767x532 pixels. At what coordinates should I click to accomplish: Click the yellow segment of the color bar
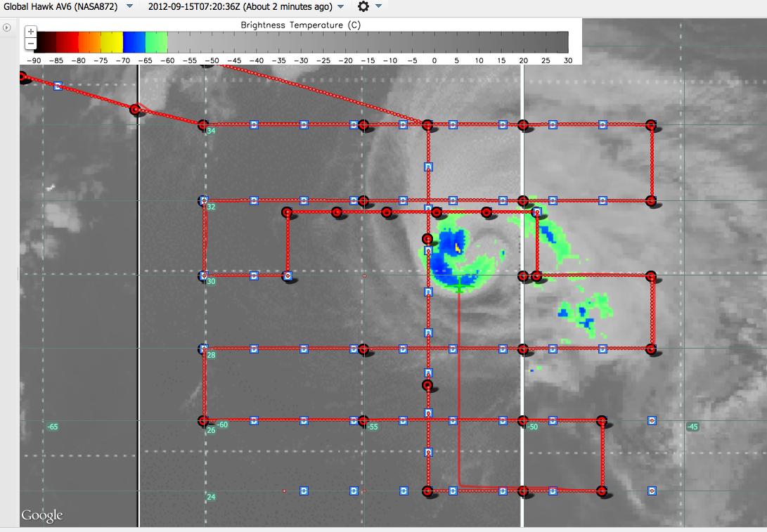pos(112,42)
